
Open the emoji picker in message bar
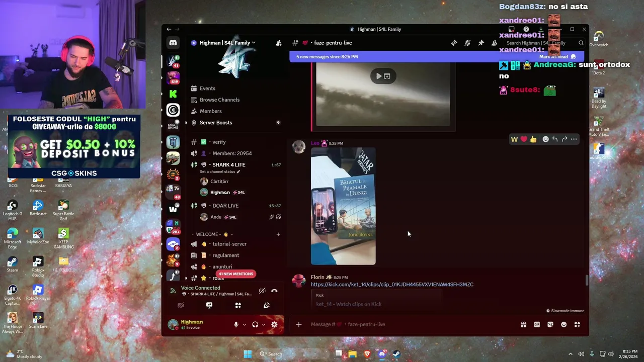(x=563, y=325)
